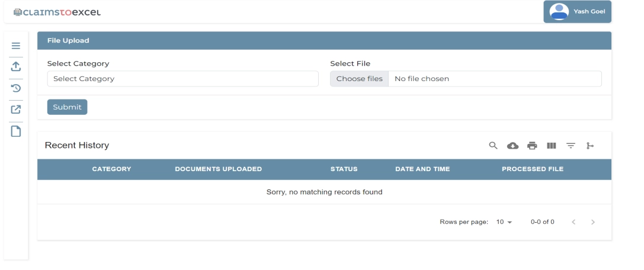Click the 0-0 of 0 pagination text
Screen dimensions: 644x270
click(542, 222)
